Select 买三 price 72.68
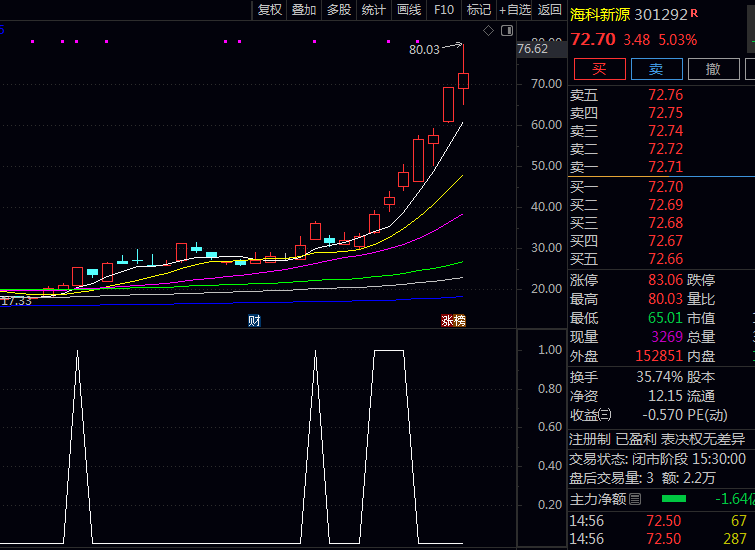Image resolution: width=755 pixels, height=550 pixels. click(x=665, y=223)
